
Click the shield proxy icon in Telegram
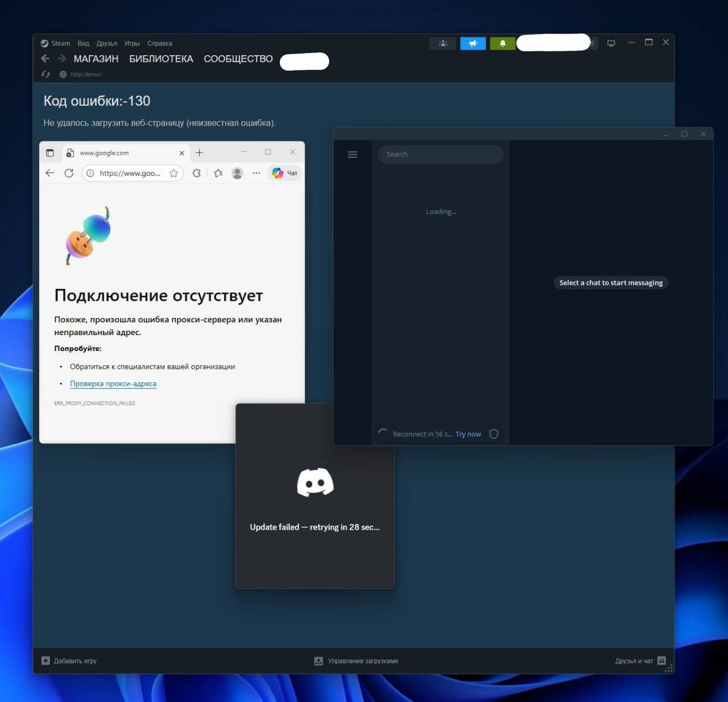[x=494, y=433]
